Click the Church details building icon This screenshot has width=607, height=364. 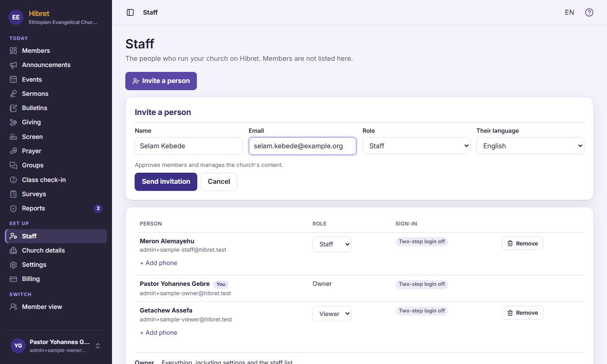pyautogui.click(x=13, y=250)
